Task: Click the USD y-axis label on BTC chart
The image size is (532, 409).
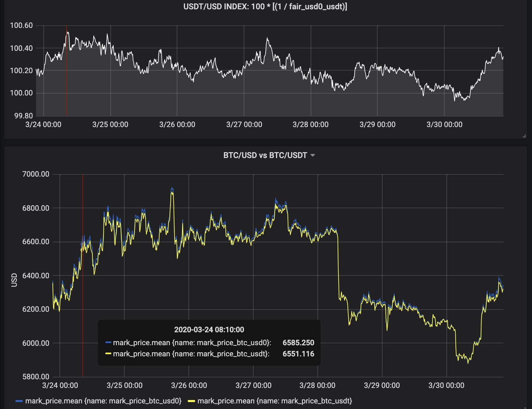Action: [x=14, y=280]
